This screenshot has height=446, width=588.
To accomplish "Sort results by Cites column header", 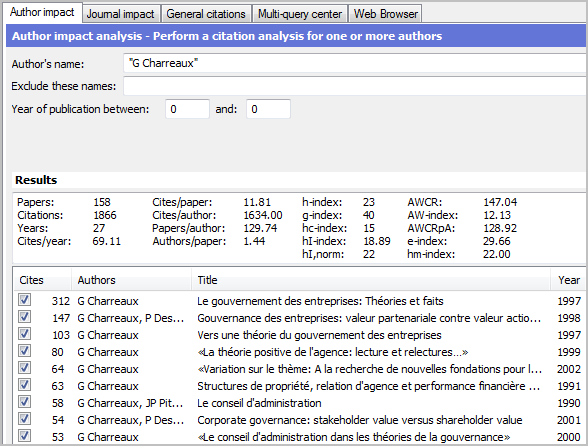I will pyautogui.click(x=42, y=280).
